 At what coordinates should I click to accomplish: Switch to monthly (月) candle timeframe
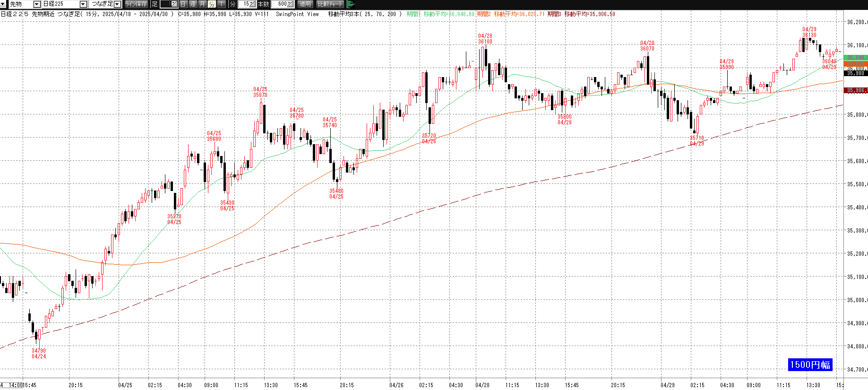coord(202,4)
